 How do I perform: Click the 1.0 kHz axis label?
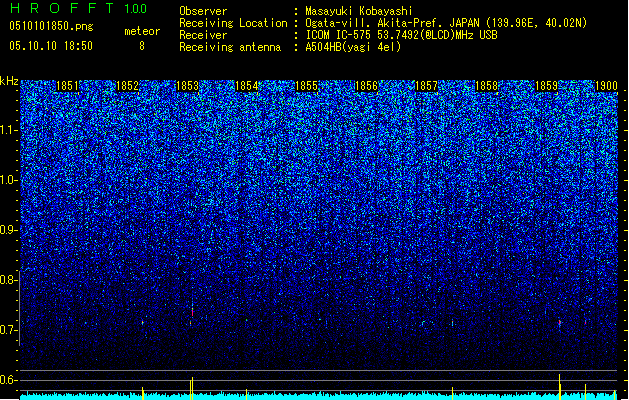(8, 180)
